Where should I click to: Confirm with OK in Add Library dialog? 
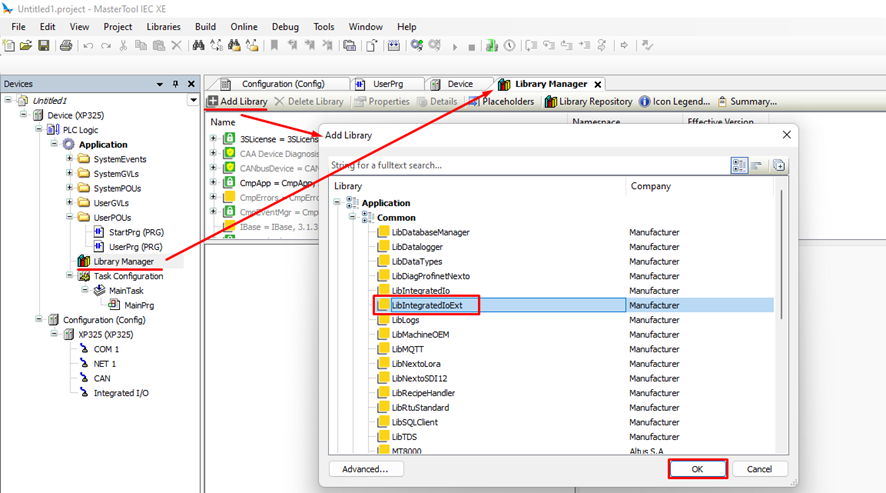click(697, 469)
